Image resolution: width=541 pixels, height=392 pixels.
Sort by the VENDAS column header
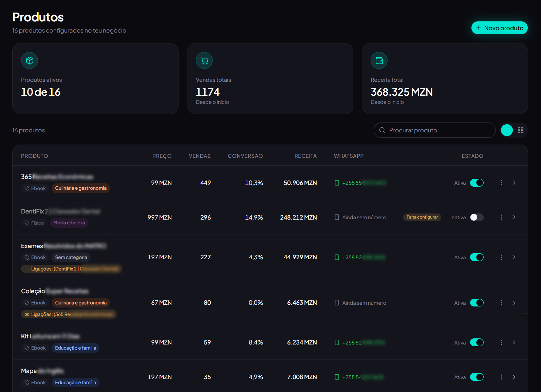(x=200, y=156)
